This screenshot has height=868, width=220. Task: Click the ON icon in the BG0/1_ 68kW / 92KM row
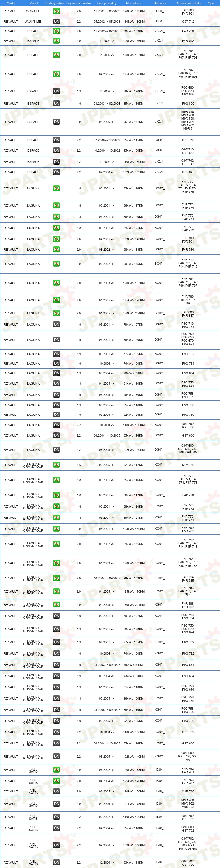57,373
